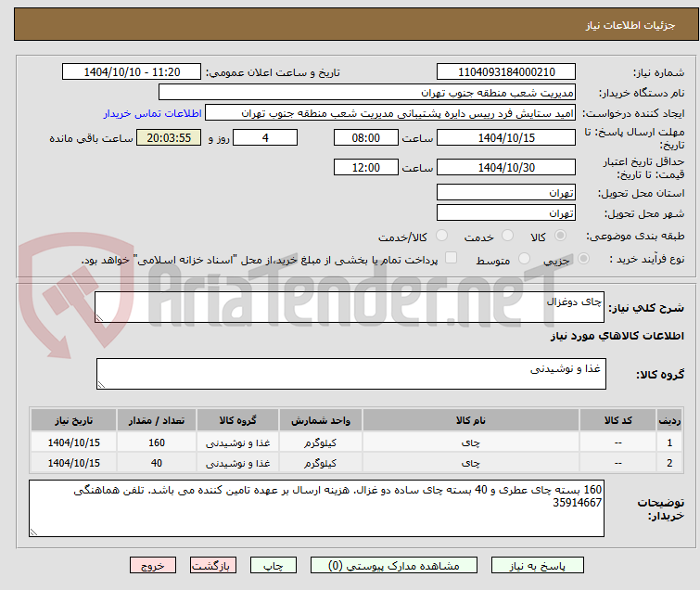The height and width of the screenshot is (590, 700).
Task: Click the اطلاعات کالاهای مورد نیاز heading
Action: click(617, 336)
